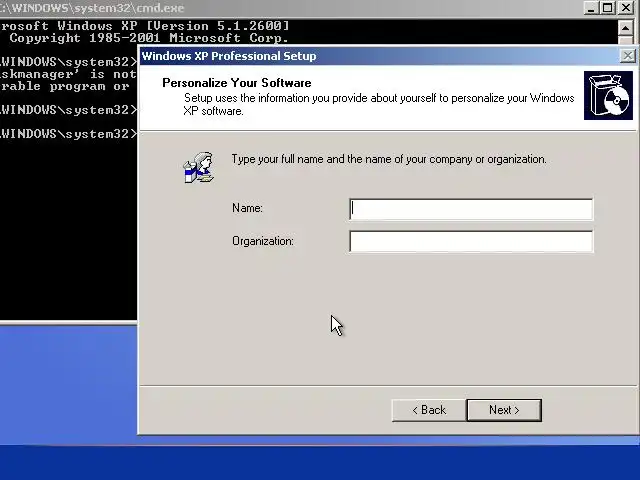Click the person with computer icon

pos(199,167)
